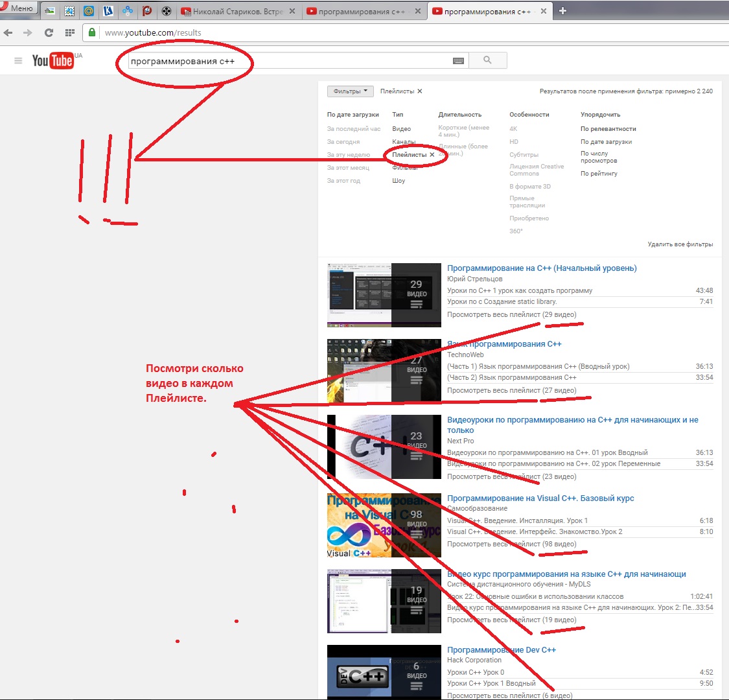Open Программирование на C++ (Начальный уровень) title
The height and width of the screenshot is (700, 729).
tap(542, 268)
